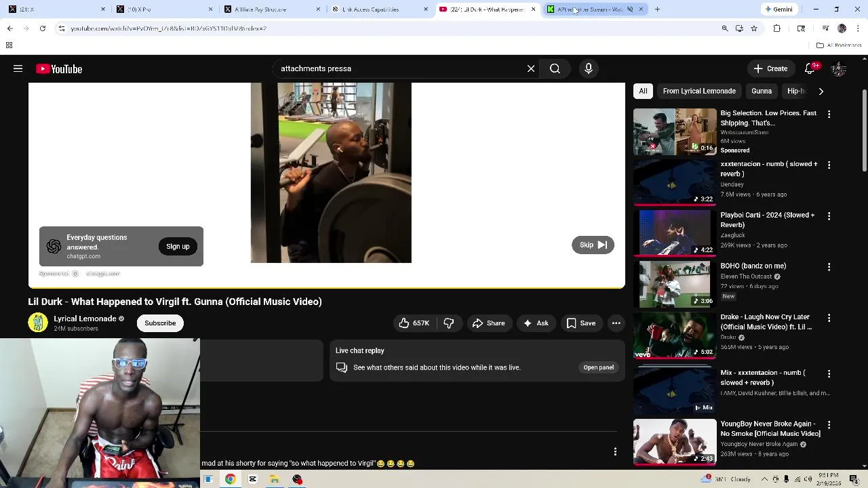Open options for xxxtentacion numb video
The height and width of the screenshot is (488, 868).
(x=829, y=165)
